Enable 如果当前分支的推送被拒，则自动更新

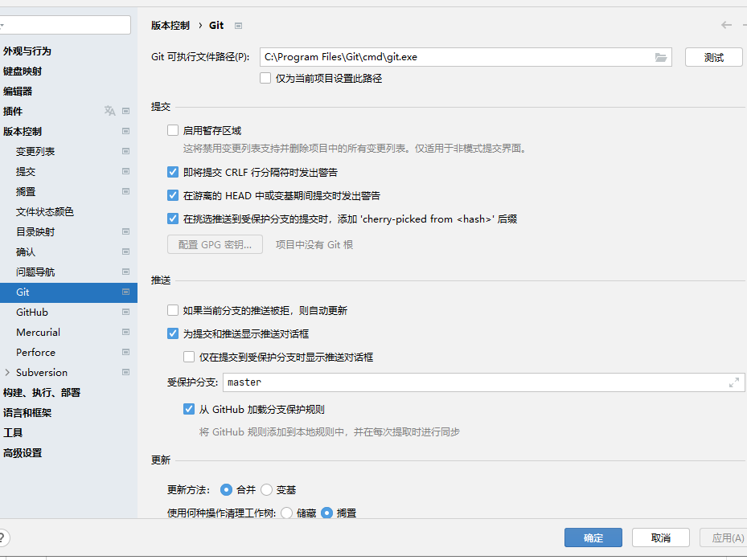click(x=173, y=310)
